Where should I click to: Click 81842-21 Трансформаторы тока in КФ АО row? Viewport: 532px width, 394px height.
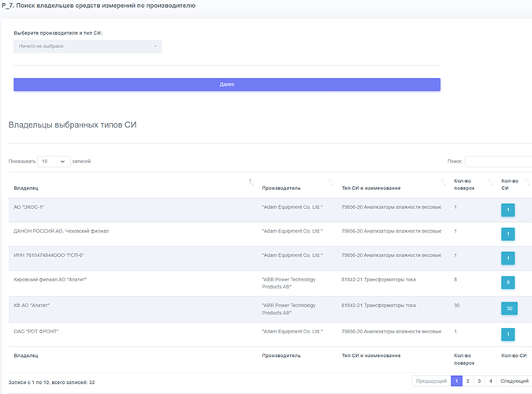pyautogui.click(x=378, y=306)
